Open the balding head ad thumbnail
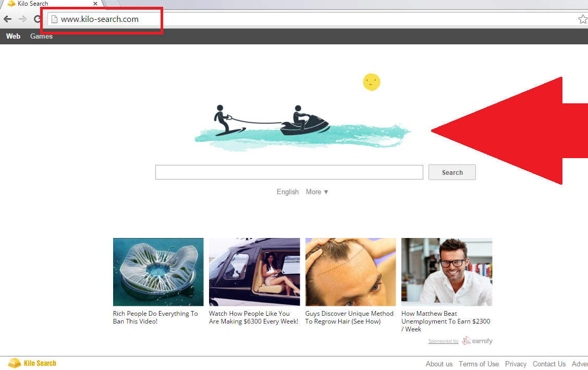Screen dimensions: 588x370 pyautogui.click(x=350, y=272)
